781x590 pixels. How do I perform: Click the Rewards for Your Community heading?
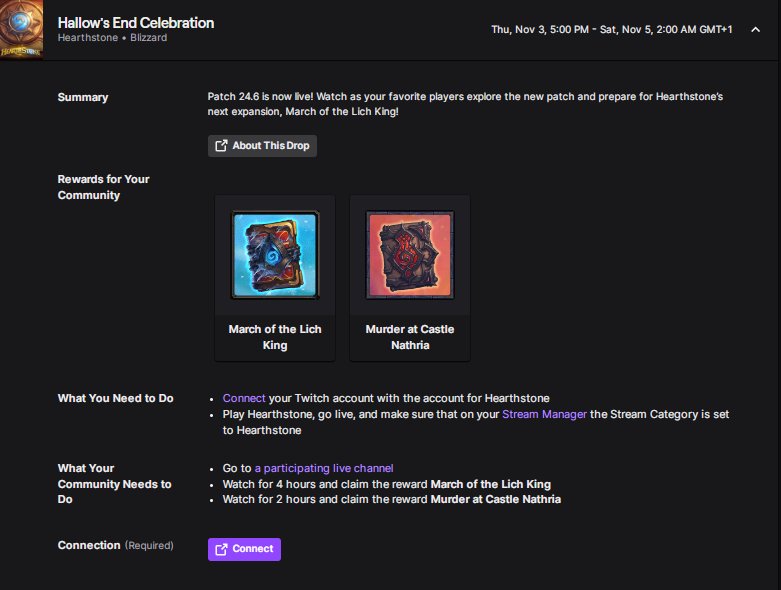[x=104, y=187]
